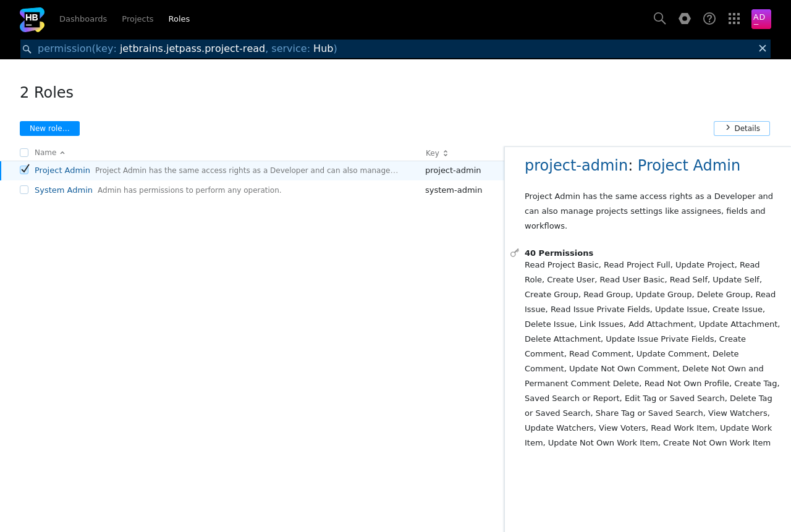Open the System Admin role link
Image resolution: width=791 pixels, height=532 pixels.
[x=64, y=190]
